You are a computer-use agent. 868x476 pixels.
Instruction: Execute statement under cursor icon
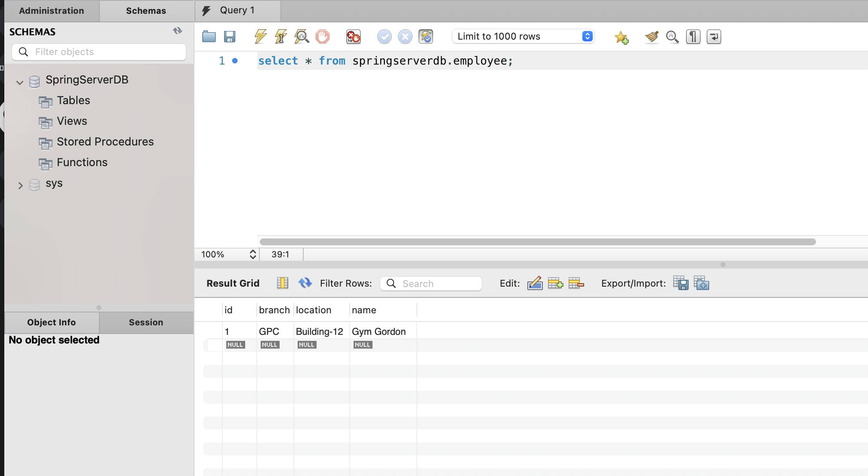281,37
